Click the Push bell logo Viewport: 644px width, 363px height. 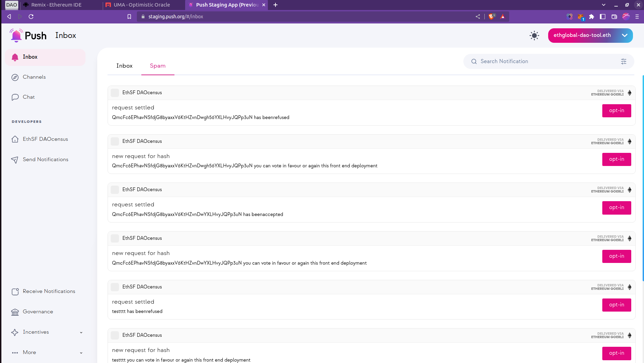pyautogui.click(x=16, y=36)
